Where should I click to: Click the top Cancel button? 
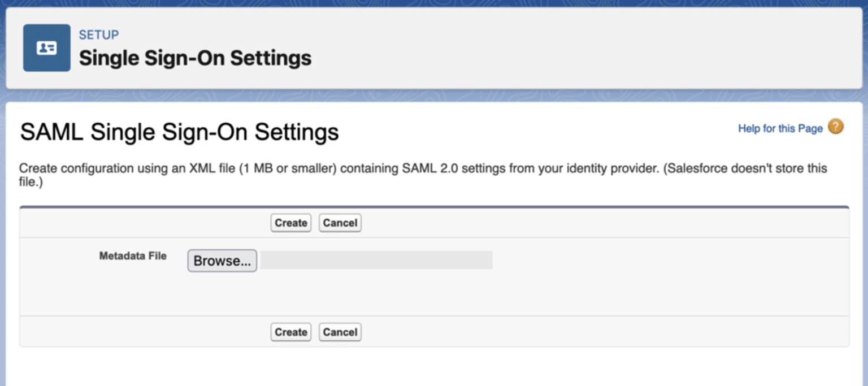(x=340, y=223)
